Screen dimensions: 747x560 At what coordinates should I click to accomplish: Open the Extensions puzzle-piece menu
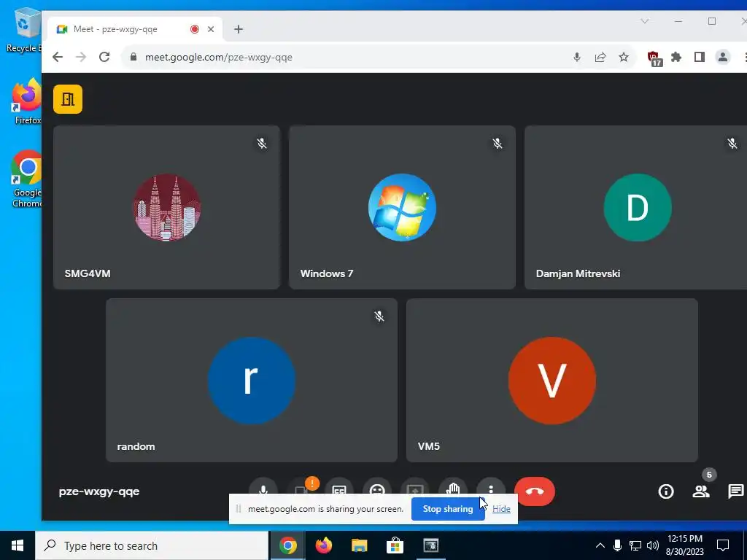tap(676, 57)
